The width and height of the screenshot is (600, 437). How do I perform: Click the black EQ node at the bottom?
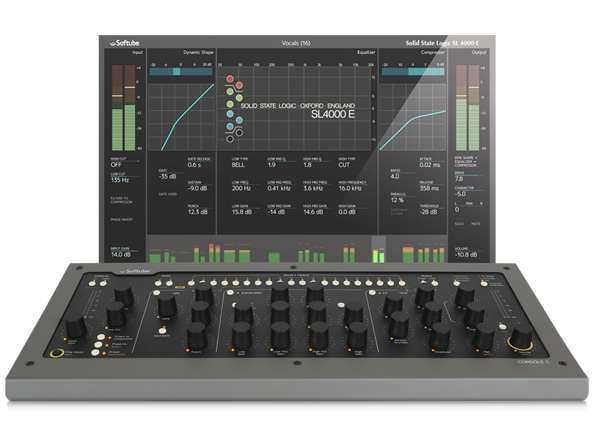[230, 139]
